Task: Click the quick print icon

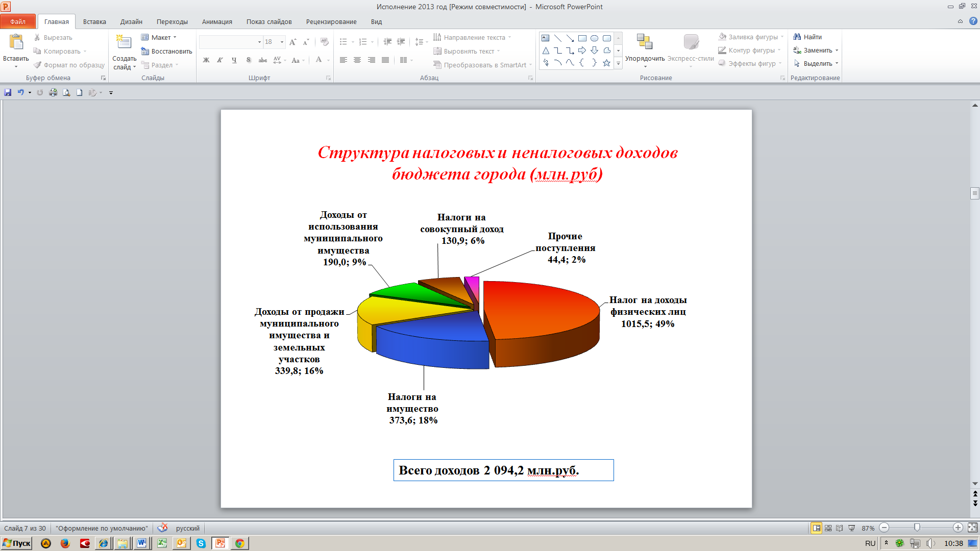Action: [53, 92]
